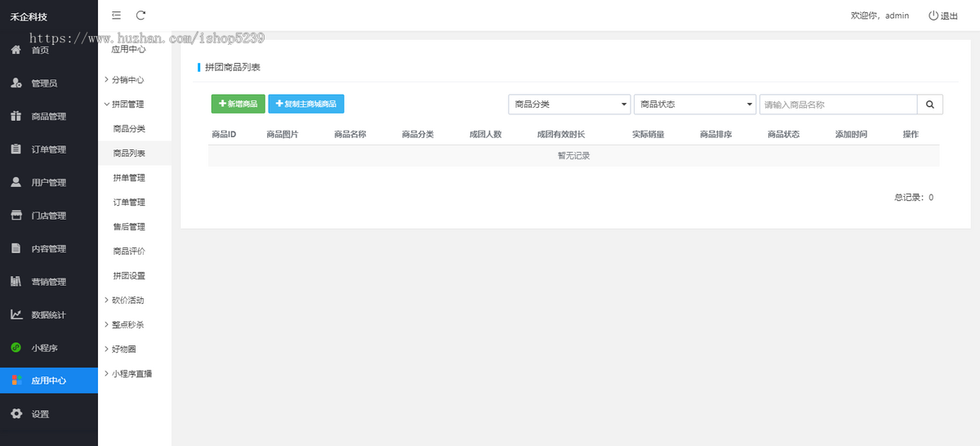Click the power icon next to 退出

pyautogui.click(x=933, y=16)
